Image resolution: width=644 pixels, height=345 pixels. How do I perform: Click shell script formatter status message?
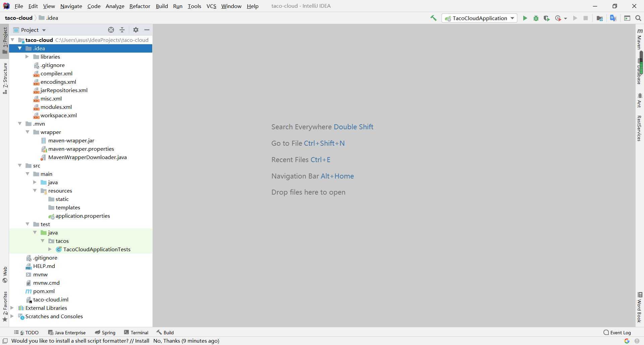point(115,341)
